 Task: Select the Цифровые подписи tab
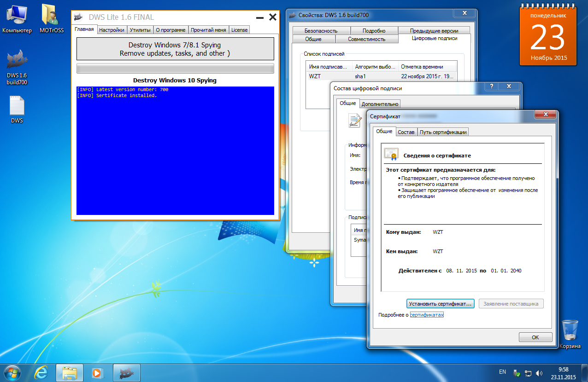(435, 39)
